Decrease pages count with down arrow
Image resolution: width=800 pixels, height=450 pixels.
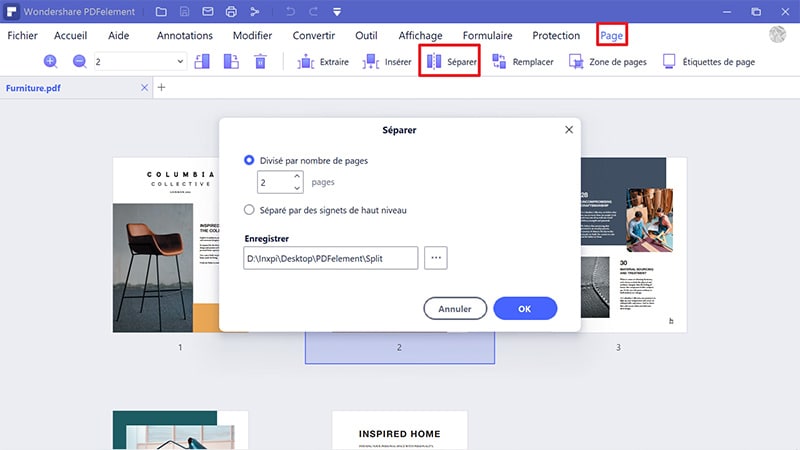click(x=297, y=188)
